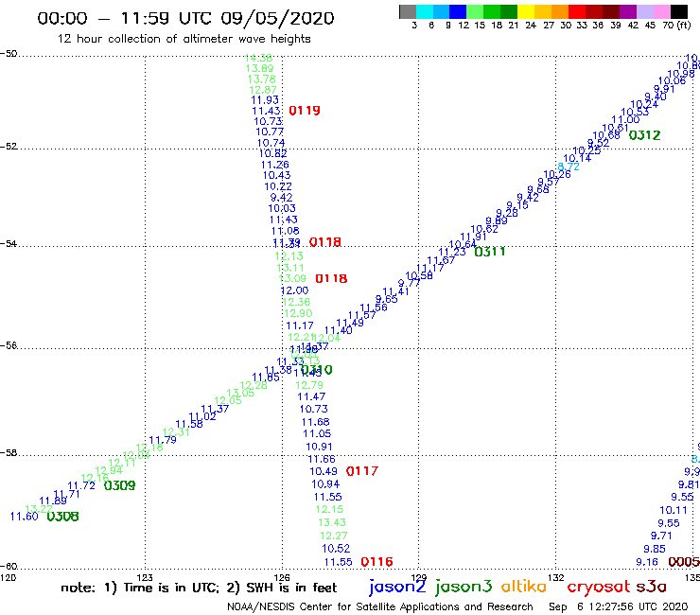The image size is (700, 615).
Task: Click the wave height value 10.52
Action: 336,549
